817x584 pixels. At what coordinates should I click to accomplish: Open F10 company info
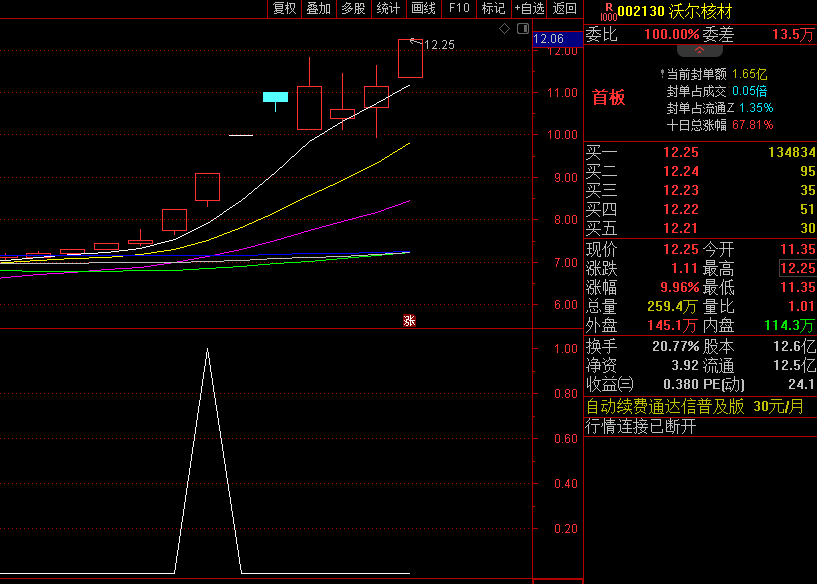point(459,8)
